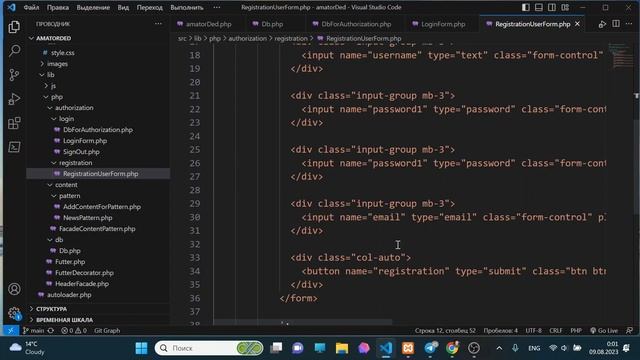Change the PHP language mode
Viewport: 640px width, 360px height.
point(576,330)
